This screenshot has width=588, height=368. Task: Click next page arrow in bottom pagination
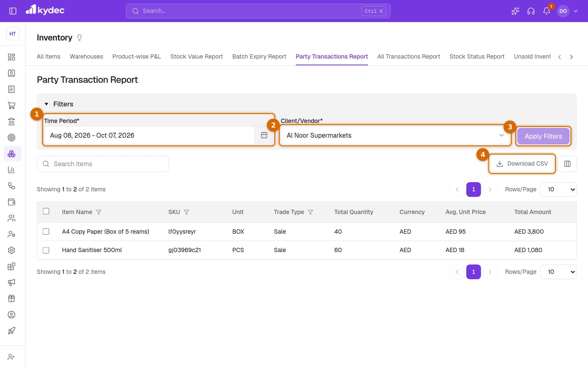pos(490,272)
